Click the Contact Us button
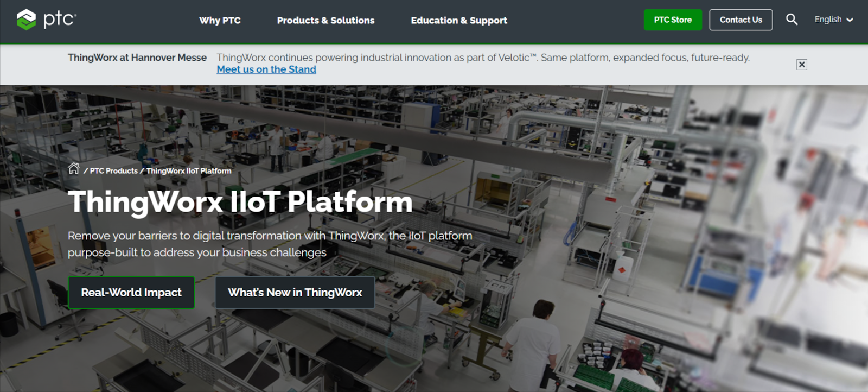 click(x=741, y=20)
